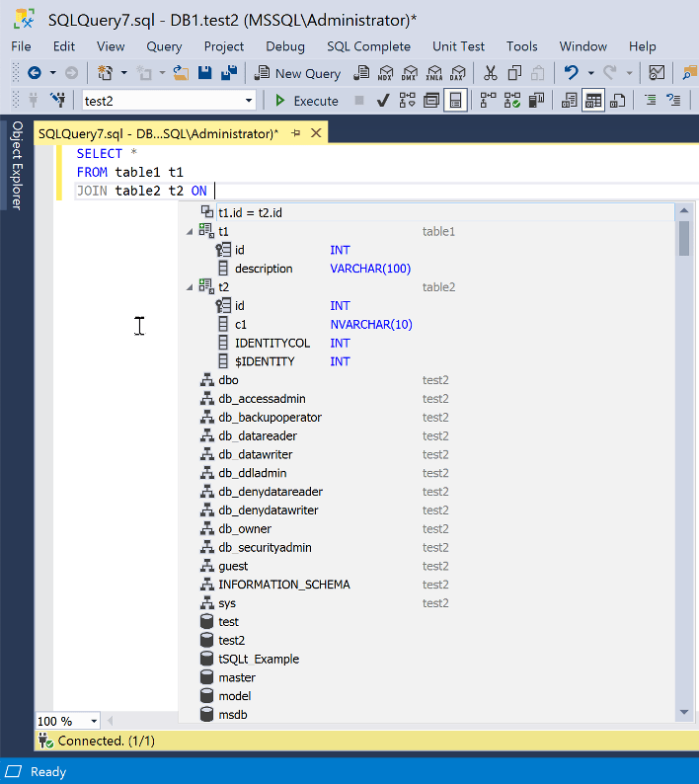The image size is (699, 784).
Task: Open the Help menu
Action: tap(642, 46)
